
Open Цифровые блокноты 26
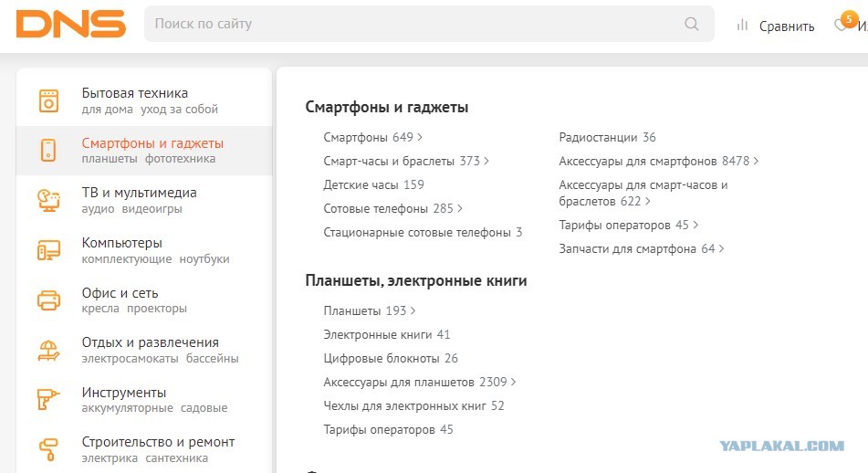[x=391, y=358]
